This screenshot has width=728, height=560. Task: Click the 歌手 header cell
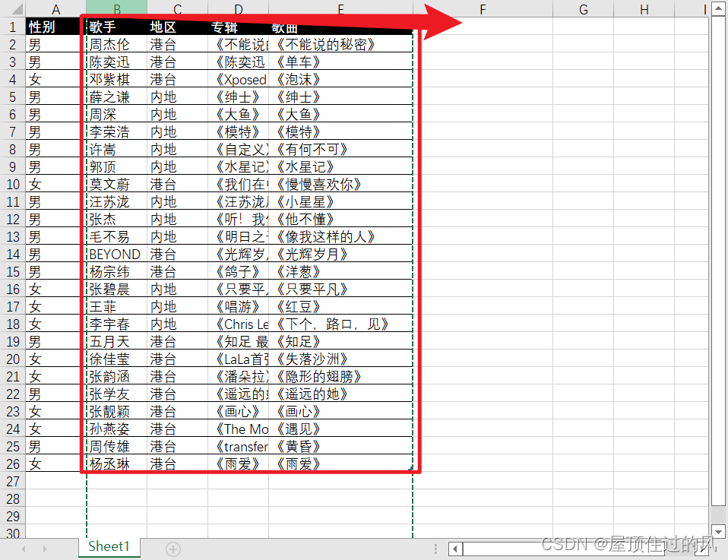(116, 27)
